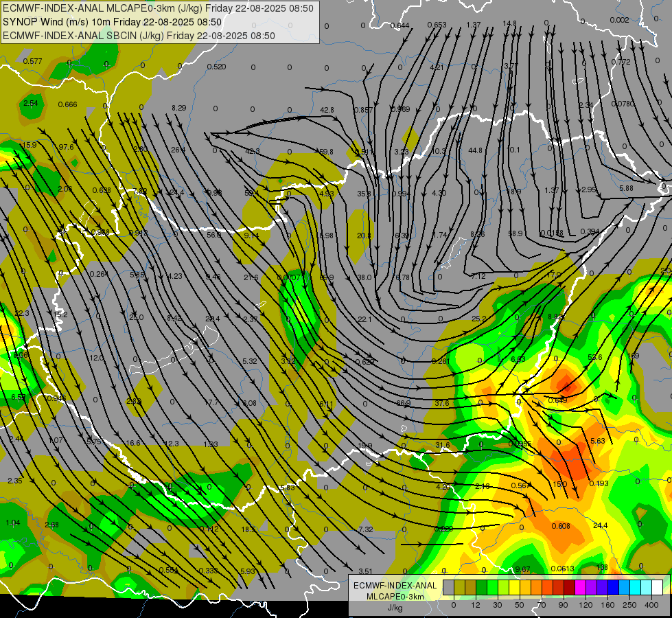This screenshot has height=618, width=672.
Task: Click the SYNOP Wind 10m header line
Action: tap(112, 22)
